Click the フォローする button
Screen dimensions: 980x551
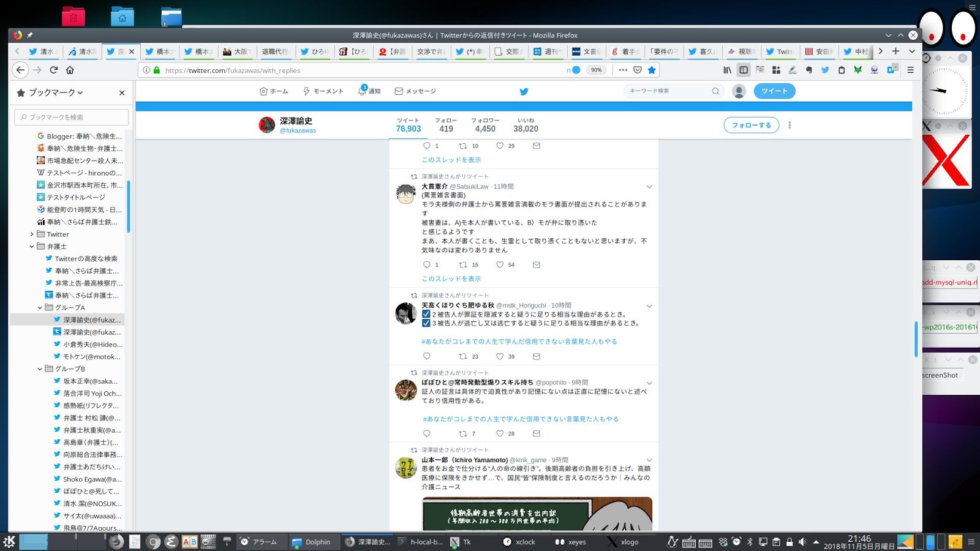(752, 125)
